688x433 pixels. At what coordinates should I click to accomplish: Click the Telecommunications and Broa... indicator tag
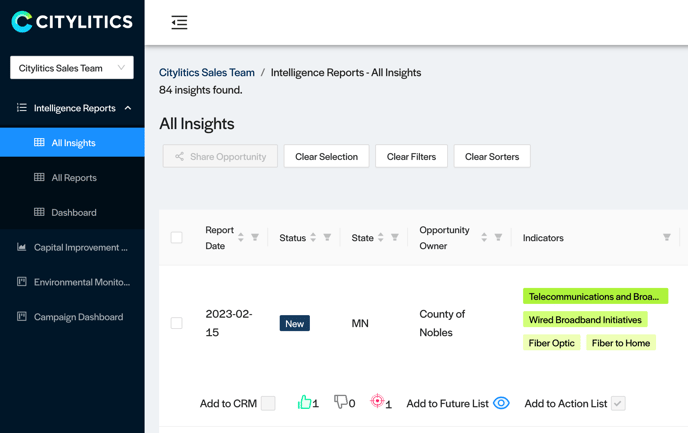595,296
